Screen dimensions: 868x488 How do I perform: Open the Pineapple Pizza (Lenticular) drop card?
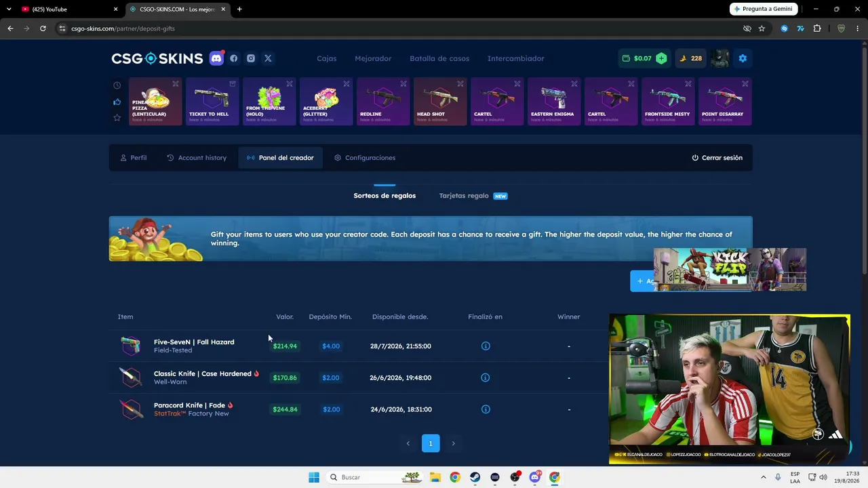(155, 102)
